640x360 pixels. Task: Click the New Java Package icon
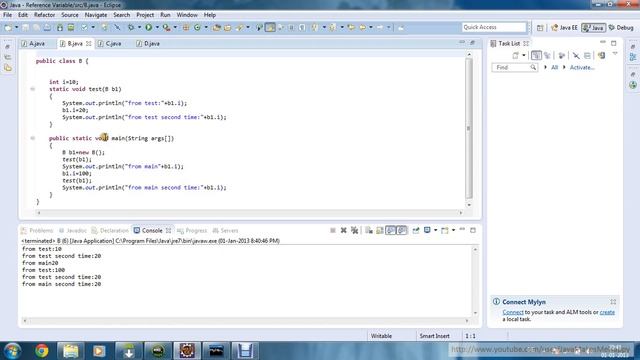click(x=186, y=27)
